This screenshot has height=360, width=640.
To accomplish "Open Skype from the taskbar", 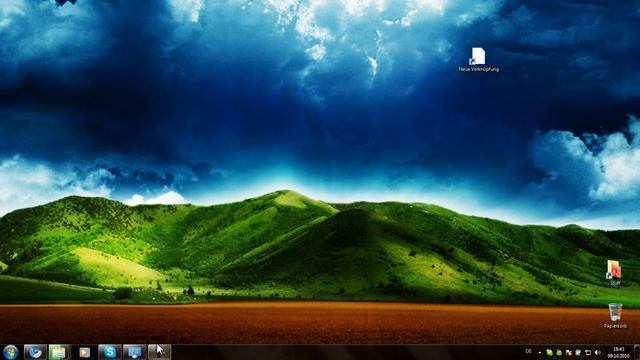I will (x=109, y=352).
